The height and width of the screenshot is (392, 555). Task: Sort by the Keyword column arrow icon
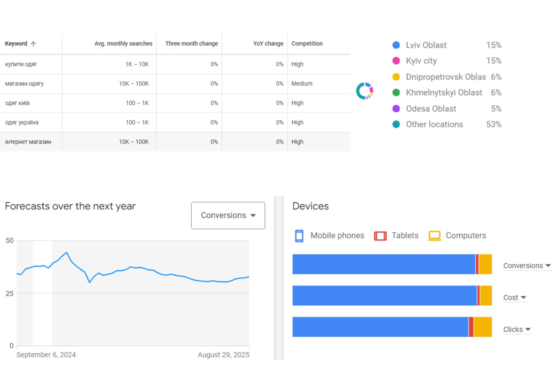33,44
